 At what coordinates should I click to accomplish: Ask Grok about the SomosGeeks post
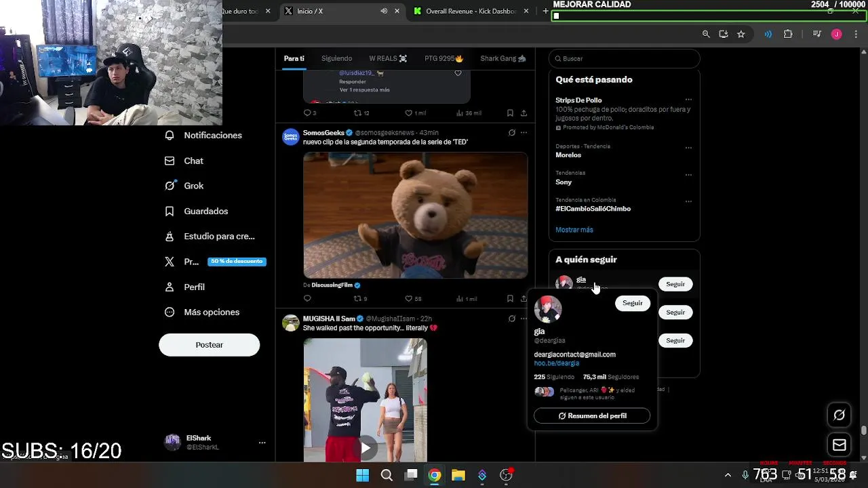coord(512,133)
